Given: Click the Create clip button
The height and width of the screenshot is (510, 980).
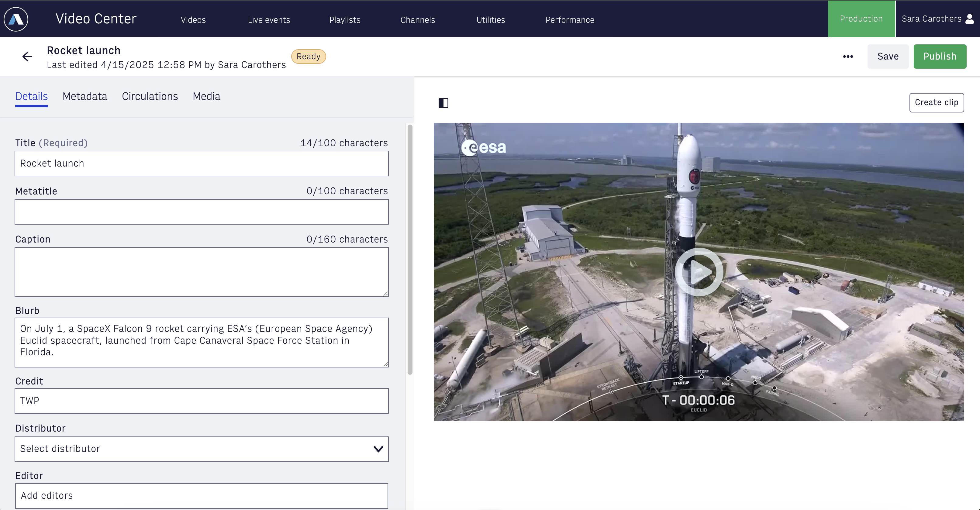Looking at the screenshot, I should click(x=937, y=103).
